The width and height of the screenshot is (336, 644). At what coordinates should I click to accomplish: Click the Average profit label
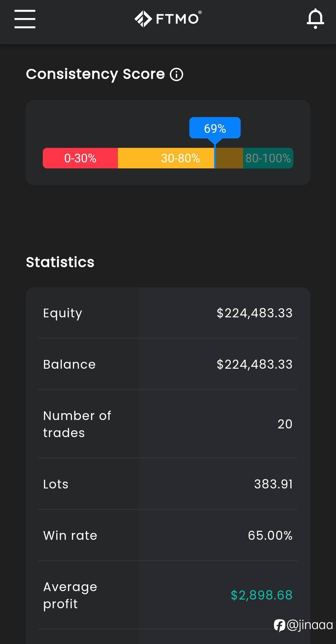tap(70, 595)
